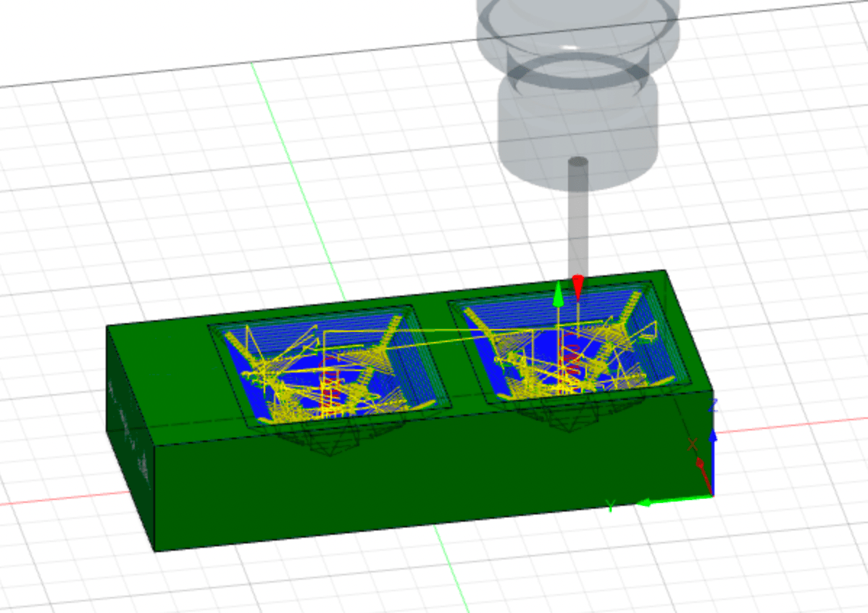Click the Z axis label
This screenshot has height=613, width=868.
tap(712, 406)
